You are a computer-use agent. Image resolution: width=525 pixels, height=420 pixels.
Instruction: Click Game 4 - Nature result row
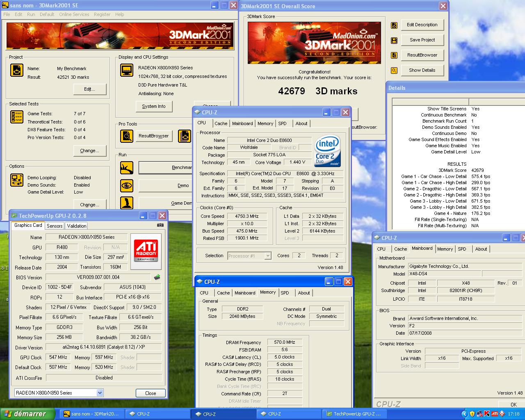(458, 213)
